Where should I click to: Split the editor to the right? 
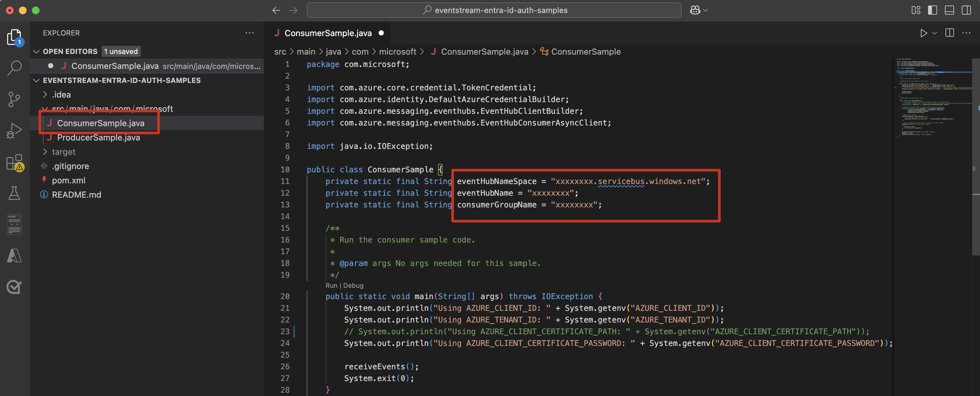[x=949, y=33]
